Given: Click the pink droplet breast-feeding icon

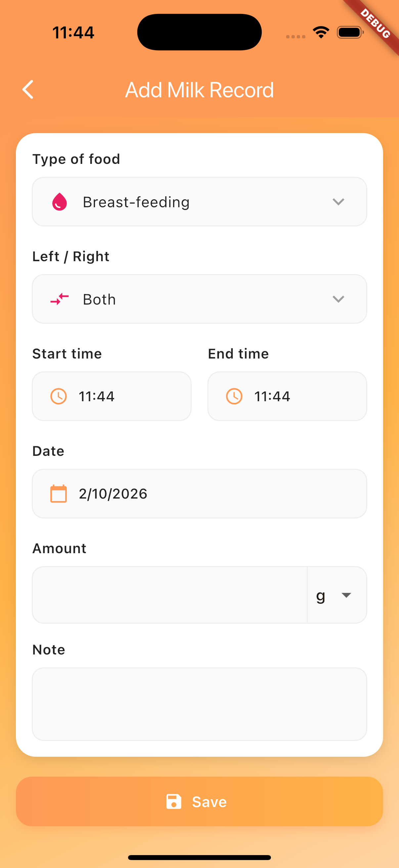Looking at the screenshot, I should coord(60,202).
